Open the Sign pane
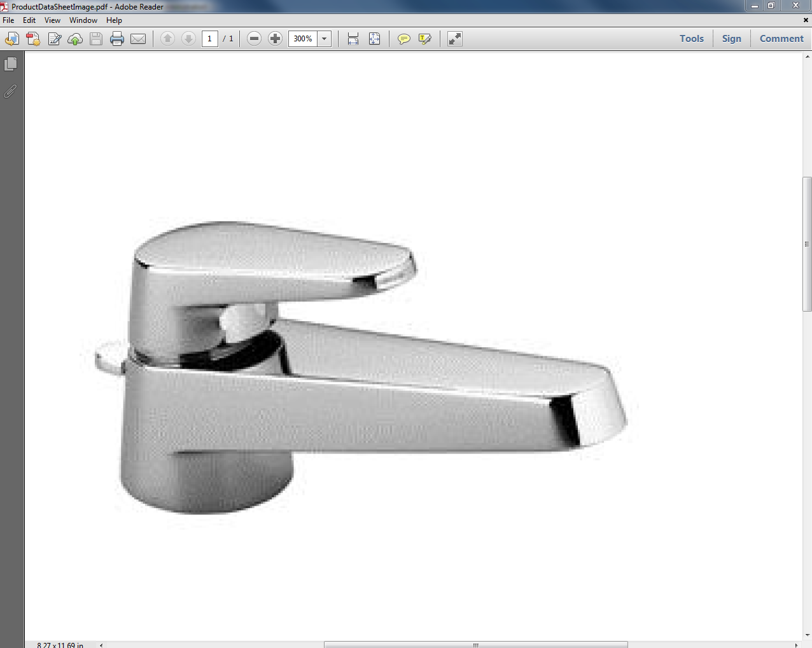Screen dimensions: 812x648 point(731,38)
